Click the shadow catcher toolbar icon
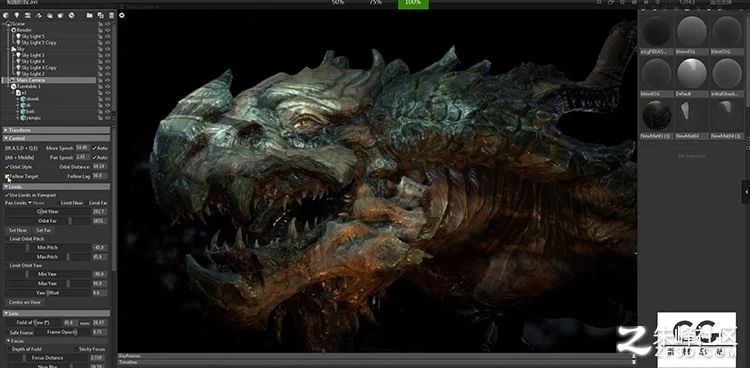750x368 pixels. pyautogui.click(x=61, y=15)
